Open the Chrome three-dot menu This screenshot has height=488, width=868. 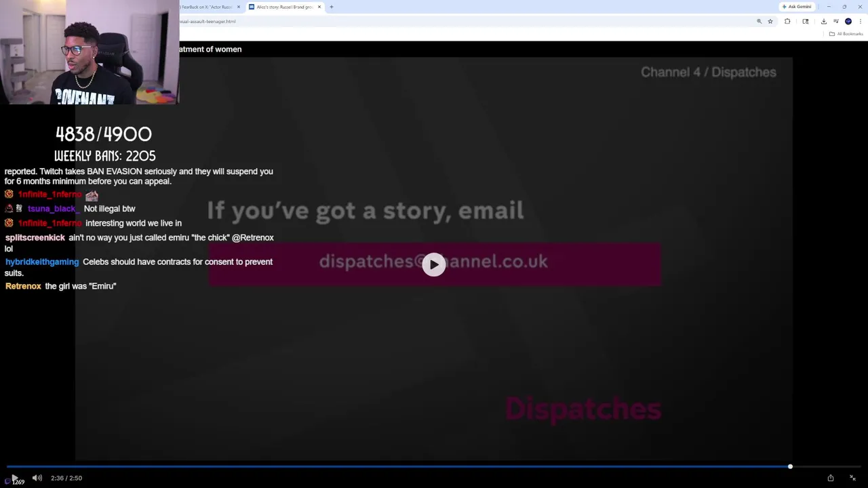point(860,21)
